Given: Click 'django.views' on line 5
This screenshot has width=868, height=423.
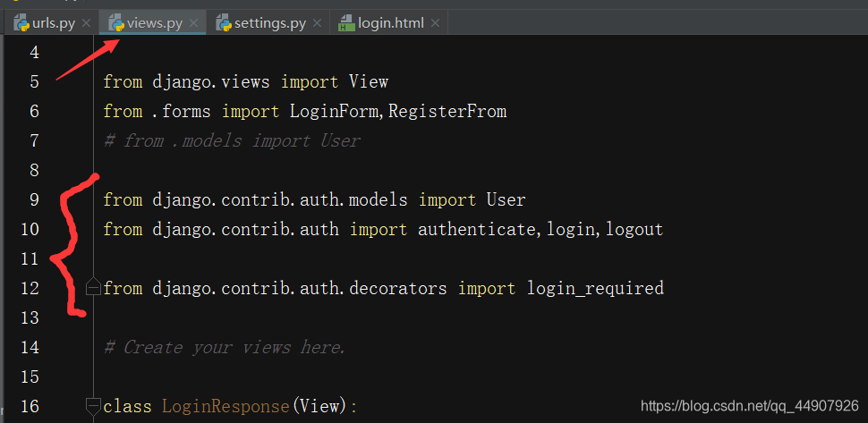Looking at the screenshot, I should 211,82.
